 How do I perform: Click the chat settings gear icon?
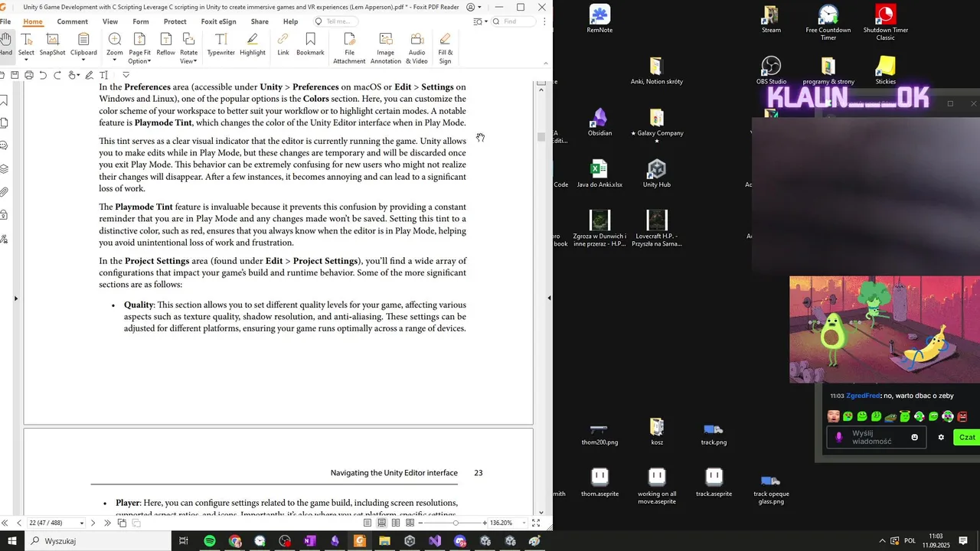coord(941,438)
